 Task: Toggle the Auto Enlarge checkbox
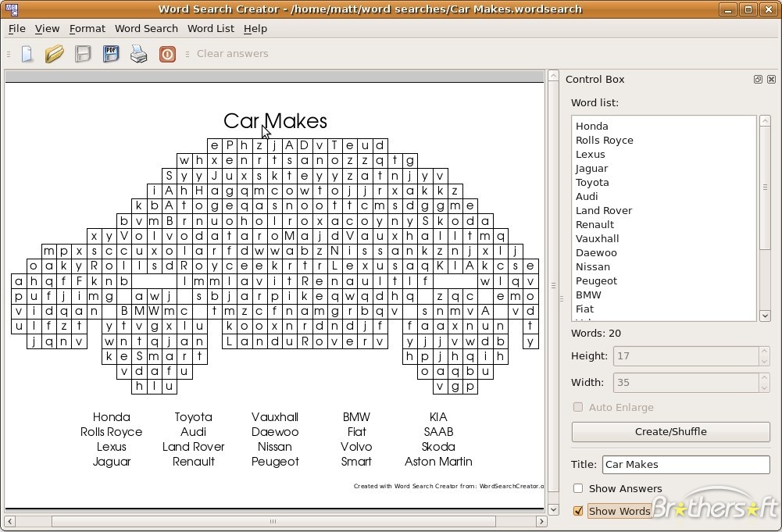coord(578,407)
